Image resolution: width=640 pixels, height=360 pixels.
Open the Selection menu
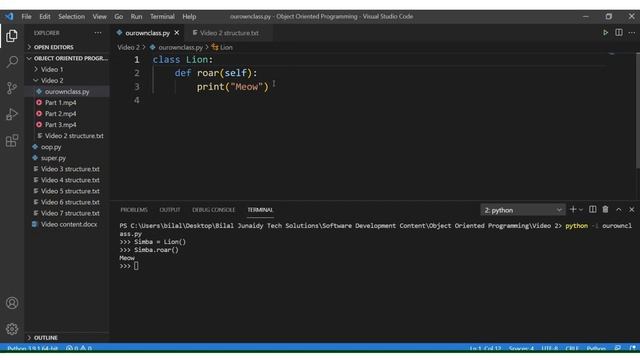click(x=71, y=17)
